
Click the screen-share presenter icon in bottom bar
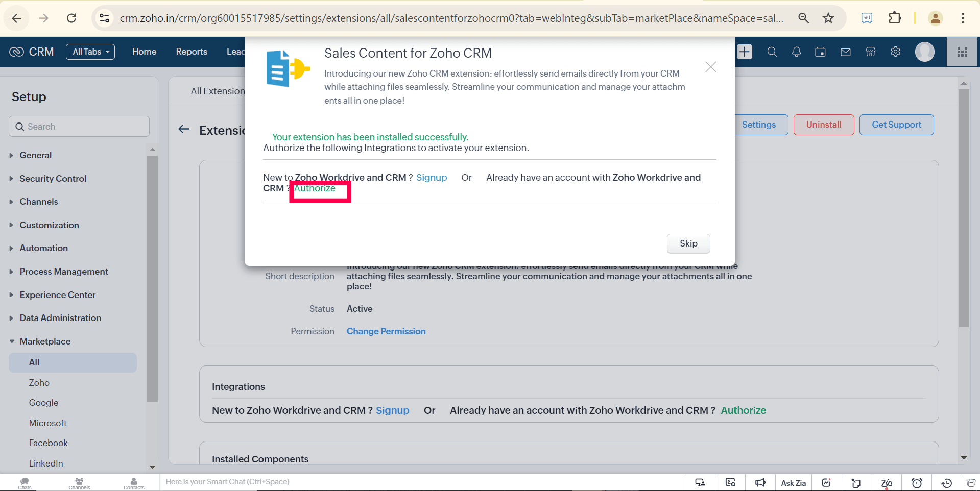(700, 483)
